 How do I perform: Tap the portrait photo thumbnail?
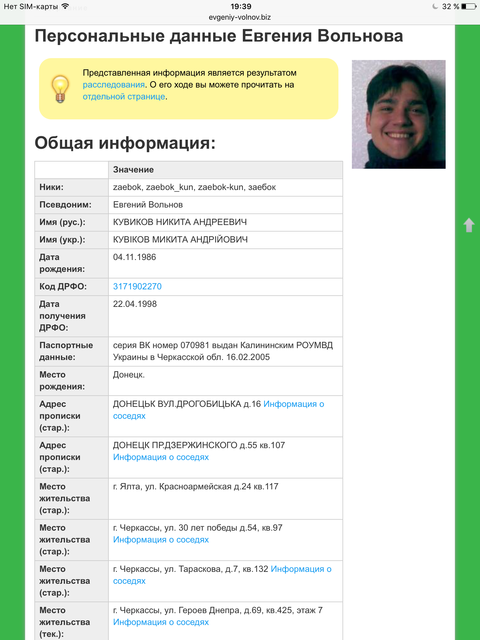pyautogui.click(x=398, y=114)
